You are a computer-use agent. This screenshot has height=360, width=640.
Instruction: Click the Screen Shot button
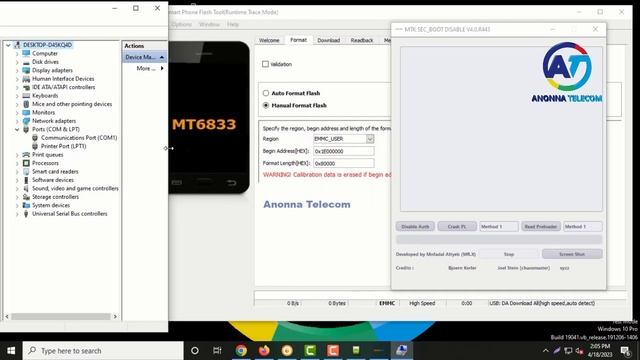[572, 254]
